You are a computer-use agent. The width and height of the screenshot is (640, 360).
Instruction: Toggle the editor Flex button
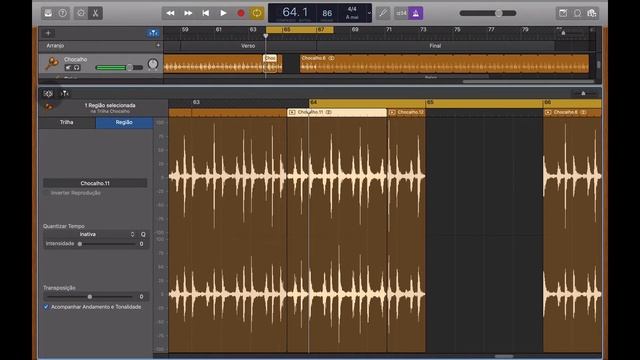coord(48,93)
